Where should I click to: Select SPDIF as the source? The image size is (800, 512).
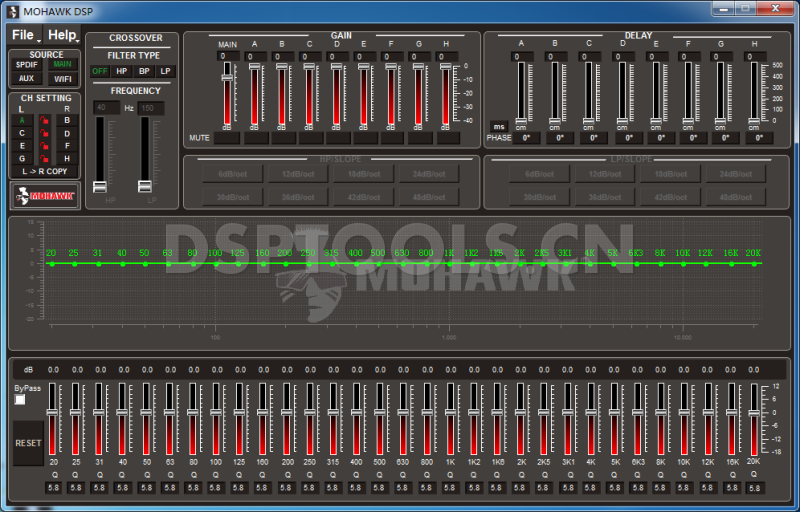pos(26,65)
